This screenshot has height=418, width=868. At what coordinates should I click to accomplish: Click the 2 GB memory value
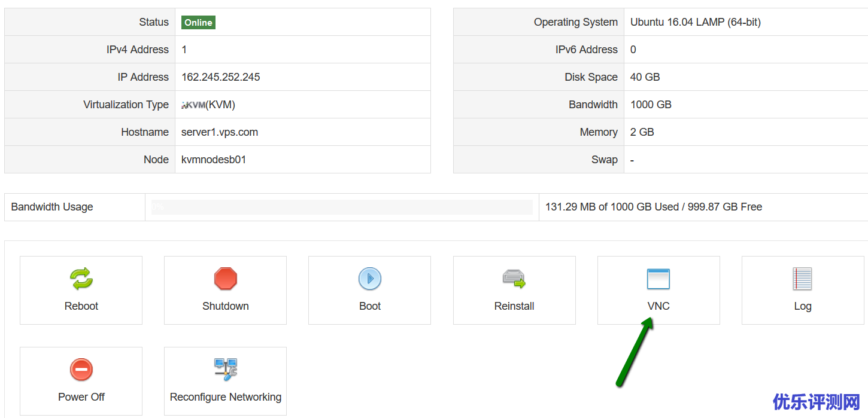point(642,132)
